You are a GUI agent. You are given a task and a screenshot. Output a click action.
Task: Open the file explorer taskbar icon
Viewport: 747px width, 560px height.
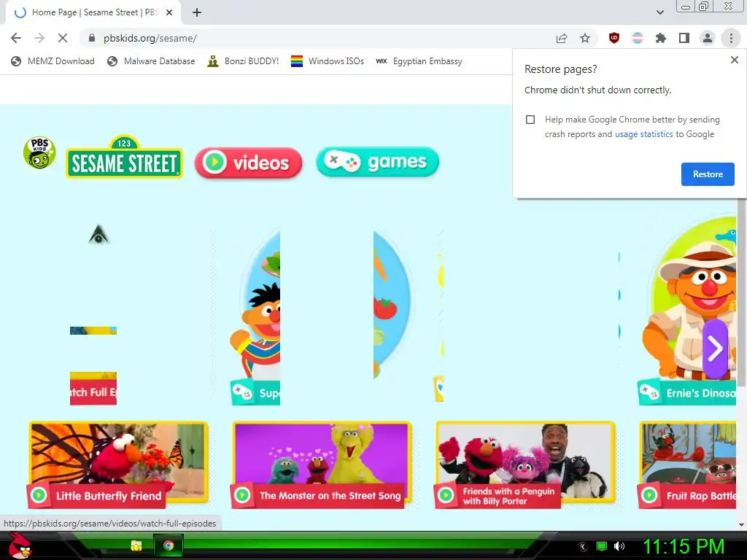point(136,545)
